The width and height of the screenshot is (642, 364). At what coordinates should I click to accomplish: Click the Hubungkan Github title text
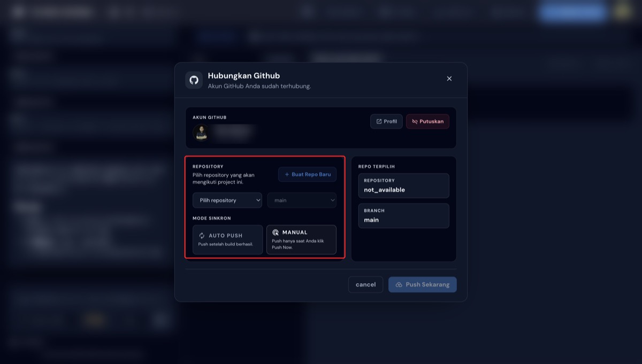244,76
